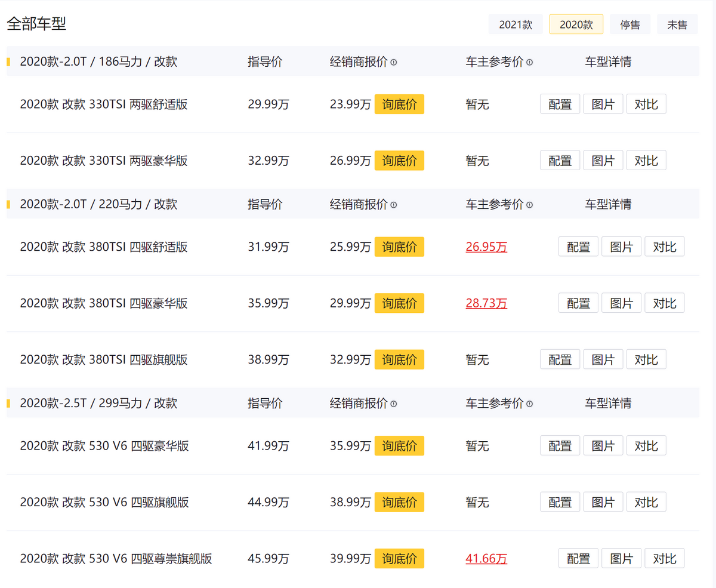Click 询底价 for 330TSI 两驱舒适版
716x588 pixels.
399,104
